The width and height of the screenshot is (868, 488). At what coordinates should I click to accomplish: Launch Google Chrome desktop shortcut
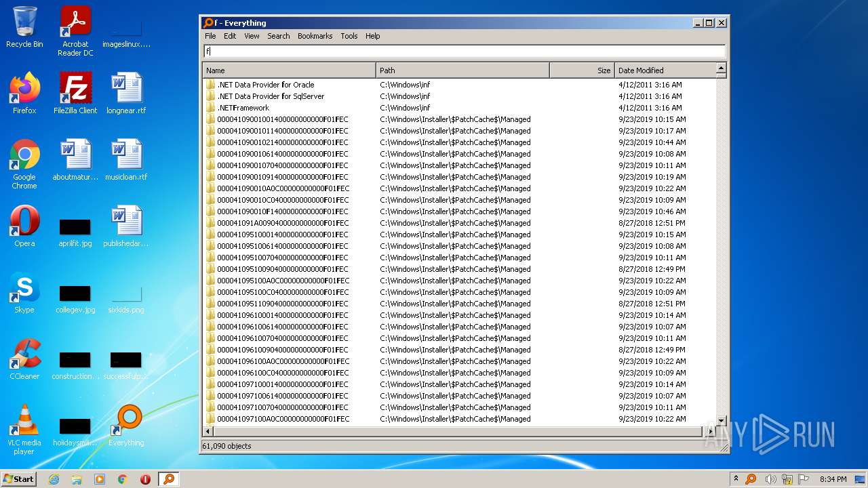[24, 164]
